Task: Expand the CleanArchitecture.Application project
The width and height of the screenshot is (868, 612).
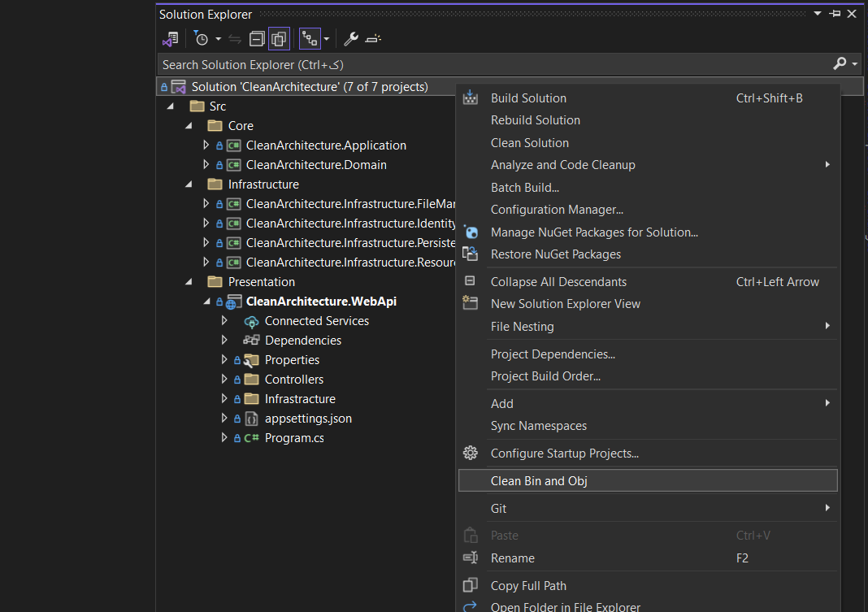Action: tap(206, 145)
